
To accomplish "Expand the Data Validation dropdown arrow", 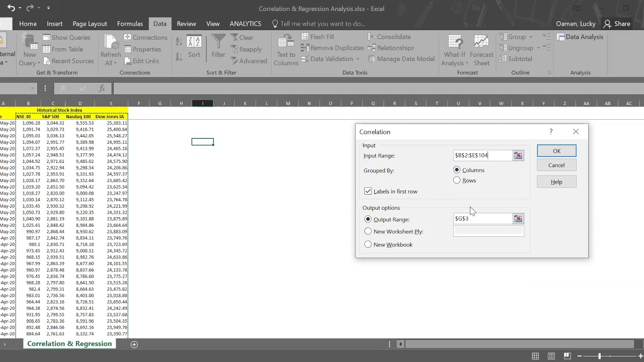I will (x=358, y=59).
